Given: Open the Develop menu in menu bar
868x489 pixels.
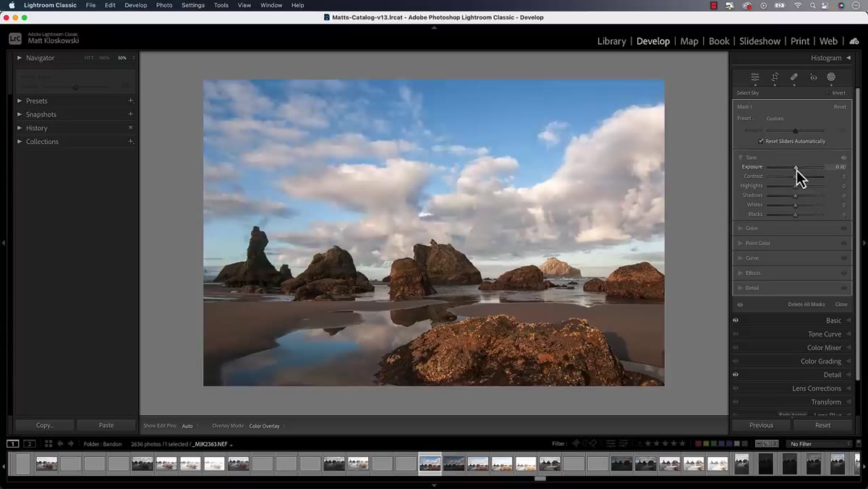Looking at the screenshot, I should tap(135, 5).
